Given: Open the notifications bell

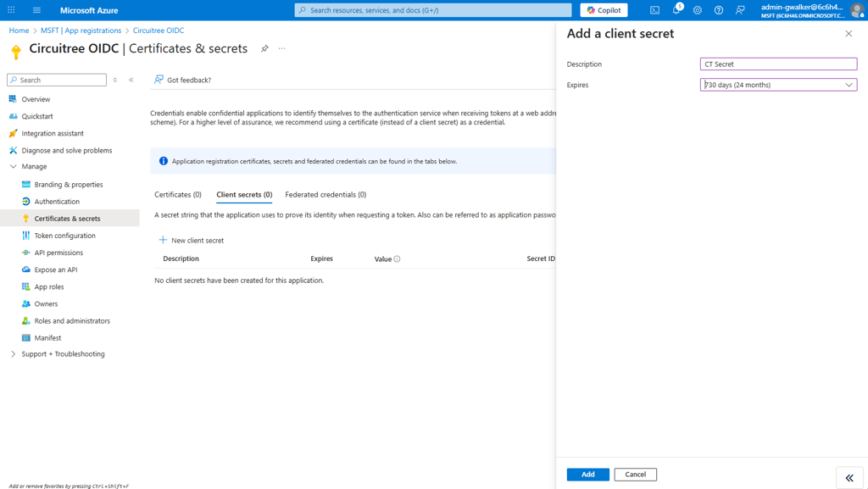Looking at the screenshot, I should point(676,10).
